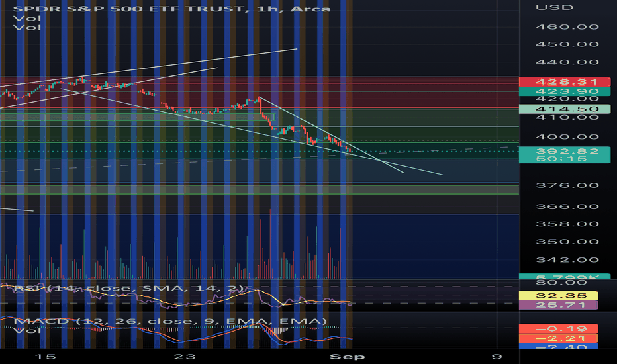Screen dimensions: 617x364
Task: Click the 342.00 price scale value
Action: point(567,259)
